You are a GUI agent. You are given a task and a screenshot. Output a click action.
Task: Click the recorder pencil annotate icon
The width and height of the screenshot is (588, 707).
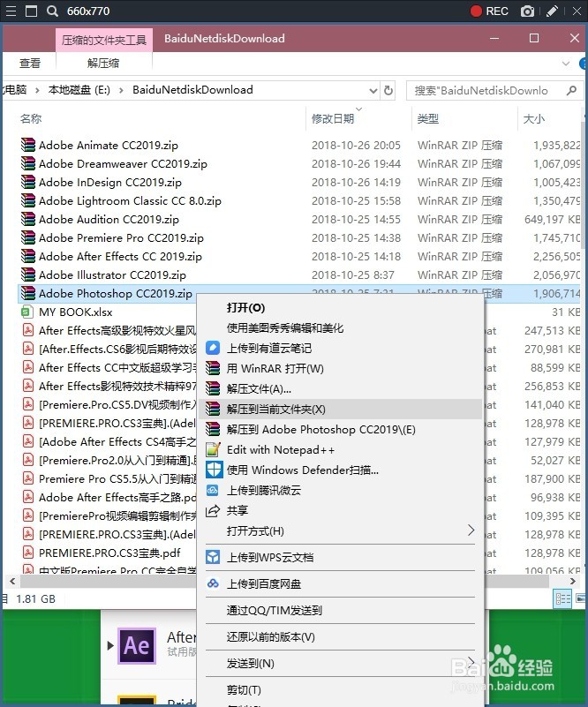553,11
